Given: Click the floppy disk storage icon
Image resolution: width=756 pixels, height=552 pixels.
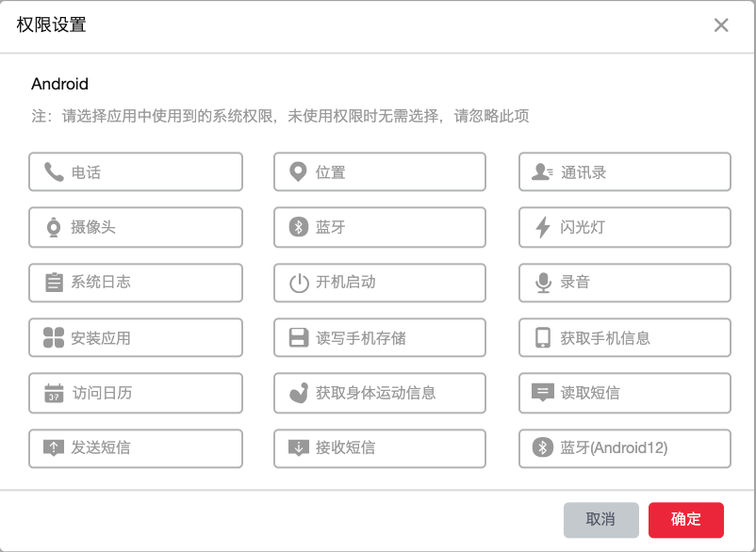Looking at the screenshot, I should coord(298,338).
